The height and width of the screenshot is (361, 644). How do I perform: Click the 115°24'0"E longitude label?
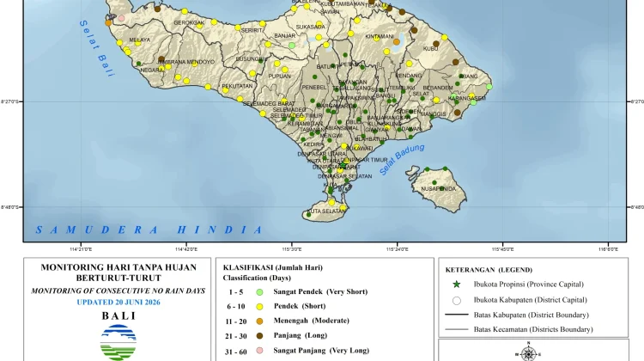pyautogui.click(x=398, y=249)
